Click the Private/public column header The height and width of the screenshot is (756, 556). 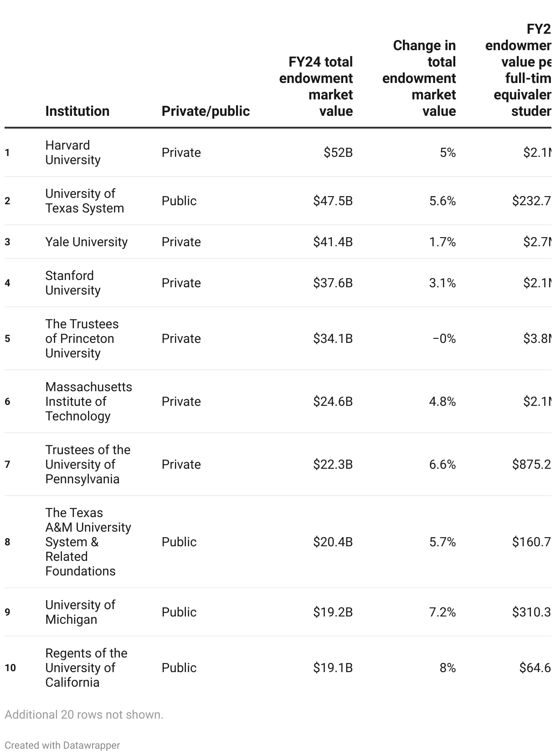point(206,111)
